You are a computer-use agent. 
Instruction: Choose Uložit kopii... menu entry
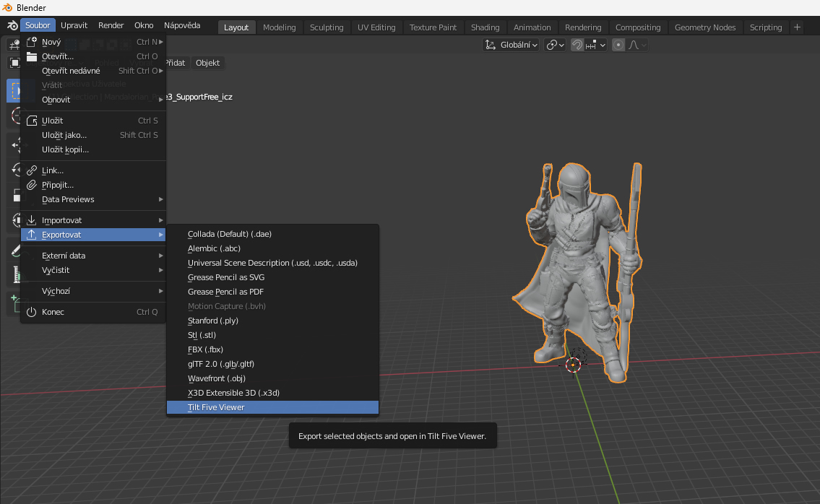93,149
